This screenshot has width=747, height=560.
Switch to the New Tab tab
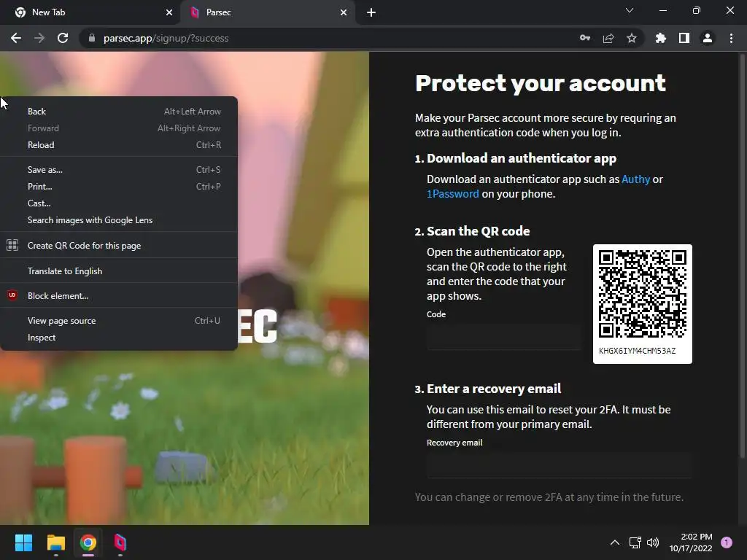tap(90, 12)
